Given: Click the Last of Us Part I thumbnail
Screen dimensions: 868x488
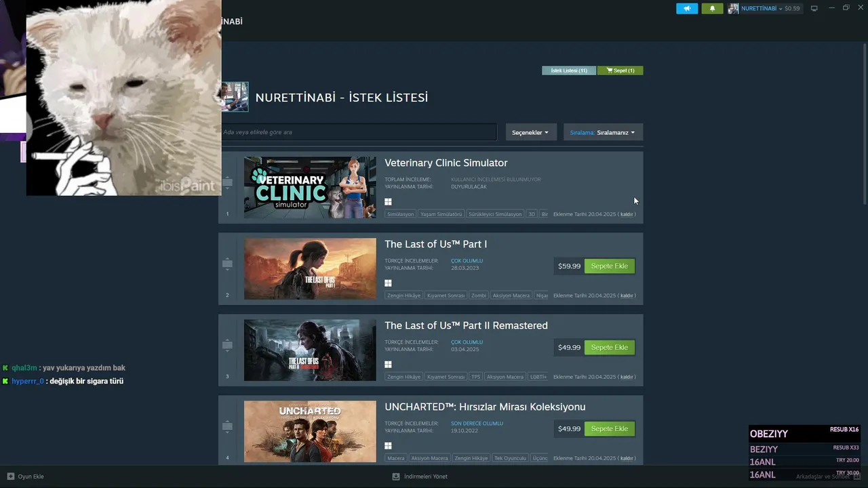Looking at the screenshot, I should 310,268.
